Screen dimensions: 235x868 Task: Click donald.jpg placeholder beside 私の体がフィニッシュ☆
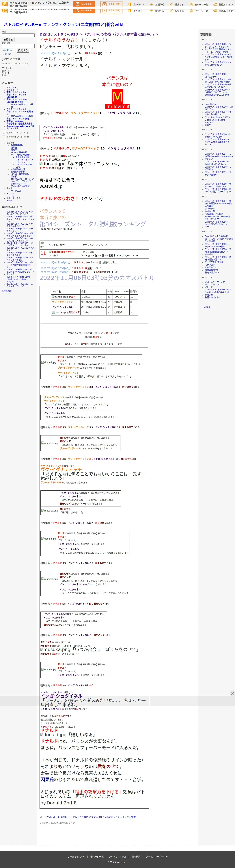coord(53,164)
